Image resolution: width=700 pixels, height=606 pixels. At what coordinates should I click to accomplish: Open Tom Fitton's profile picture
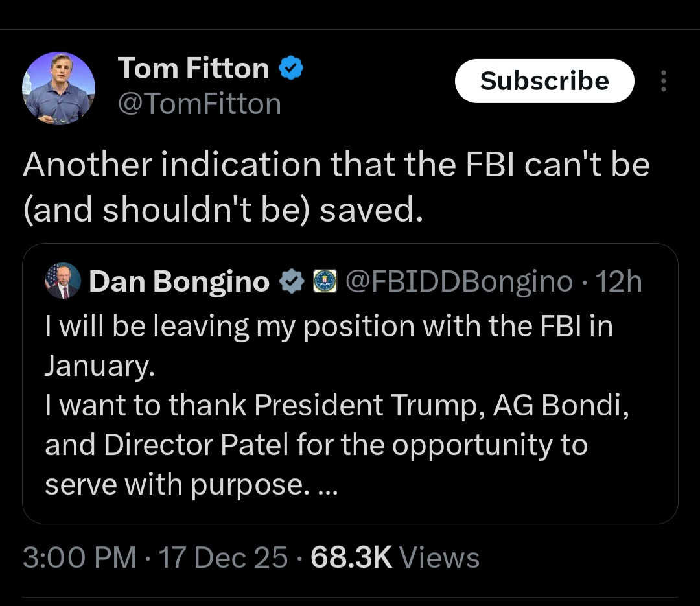click(58, 88)
